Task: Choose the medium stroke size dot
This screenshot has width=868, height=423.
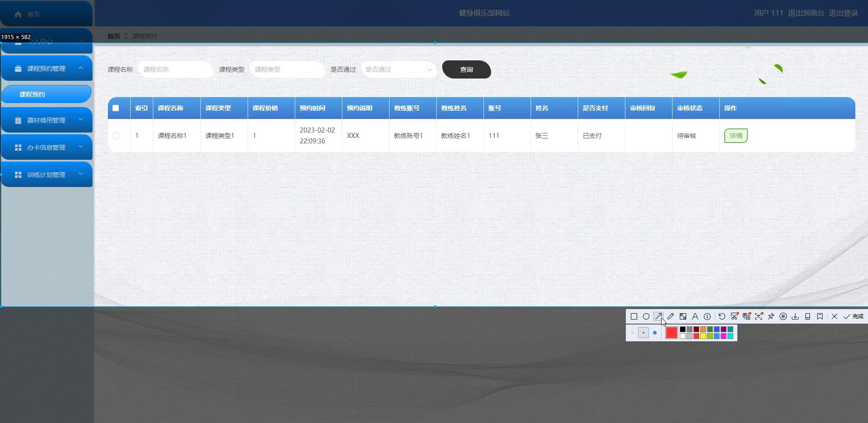Action: 644,333
